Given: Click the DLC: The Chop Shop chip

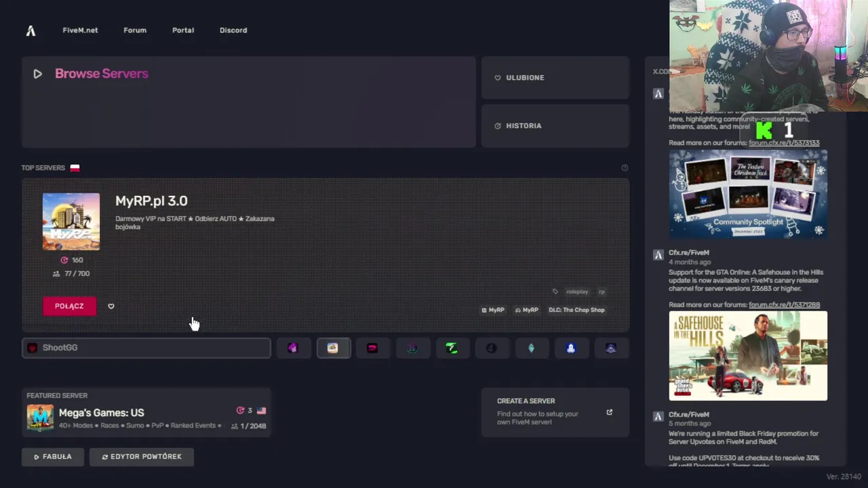Looking at the screenshot, I should click(x=576, y=310).
